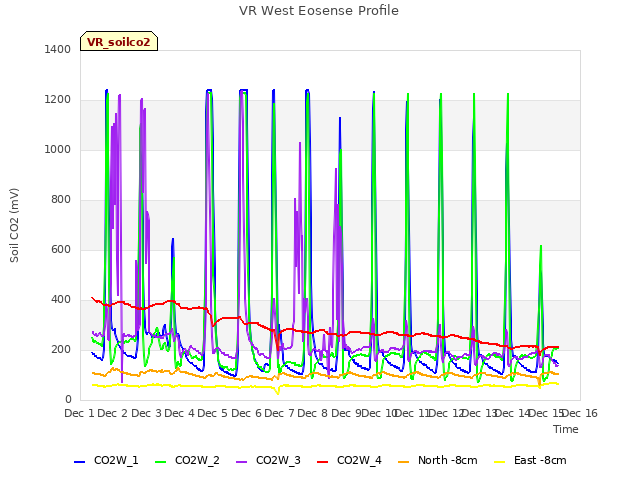Click the 1400 y-axis tick label
The image size is (640, 480).
58,49
